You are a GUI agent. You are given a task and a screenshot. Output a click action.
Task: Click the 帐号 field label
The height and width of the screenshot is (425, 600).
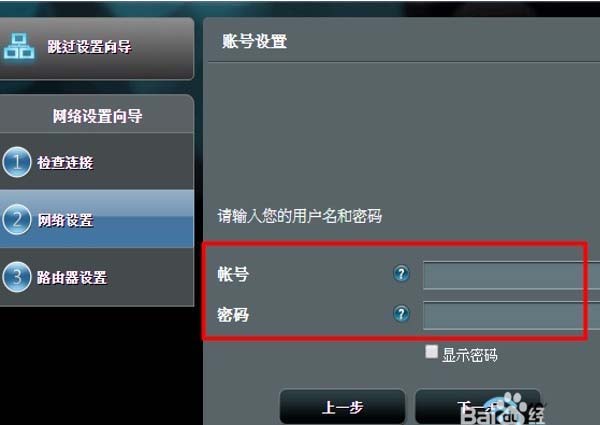(233, 274)
